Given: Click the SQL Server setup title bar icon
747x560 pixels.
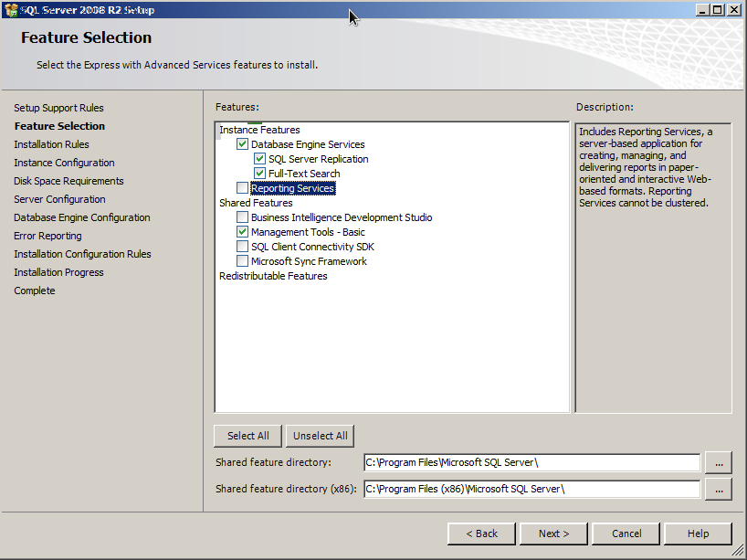Looking at the screenshot, I should coord(11,10).
